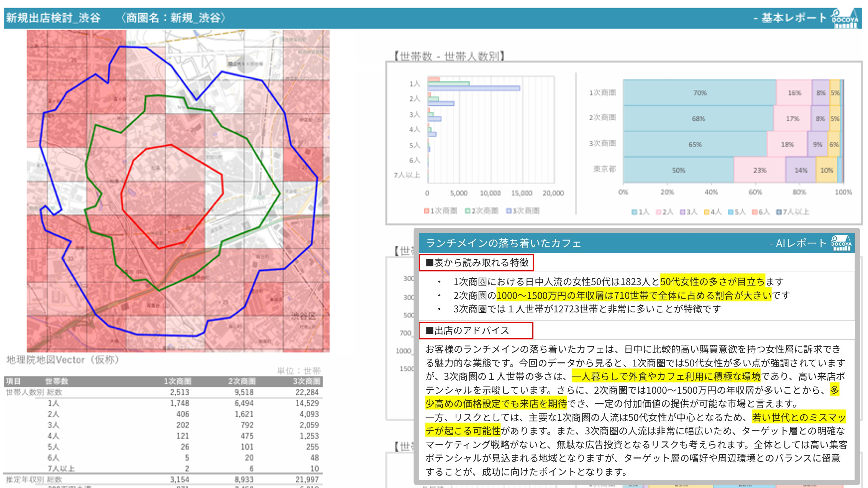Click the 9% segment in the 3次商圏 bar
This screenshot has height=488, width=868.
817,145
